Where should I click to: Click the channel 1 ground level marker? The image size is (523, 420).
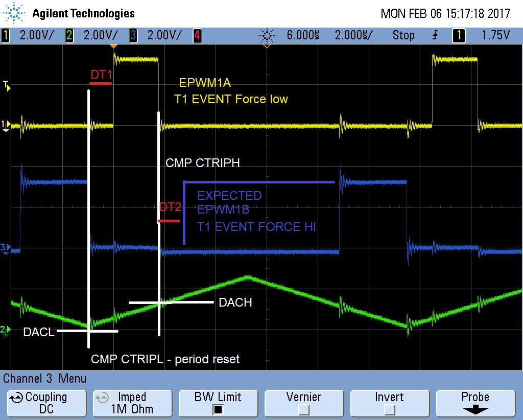pos(5,126)
